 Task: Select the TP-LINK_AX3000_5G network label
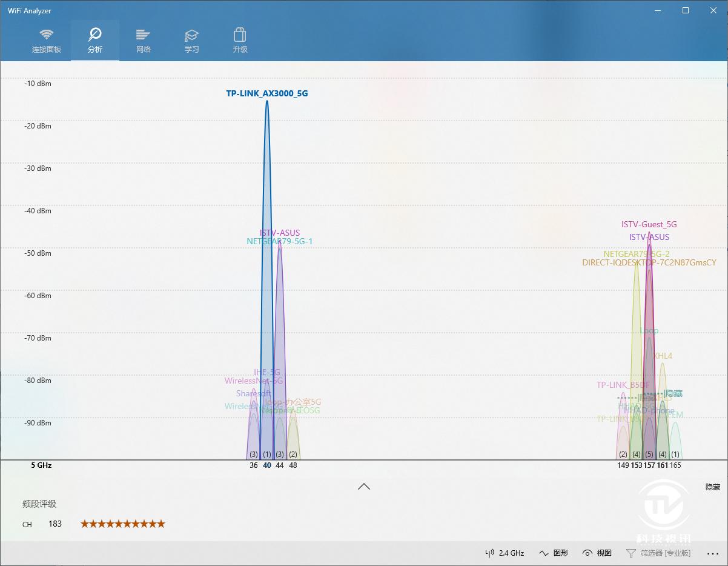(267, 93)
